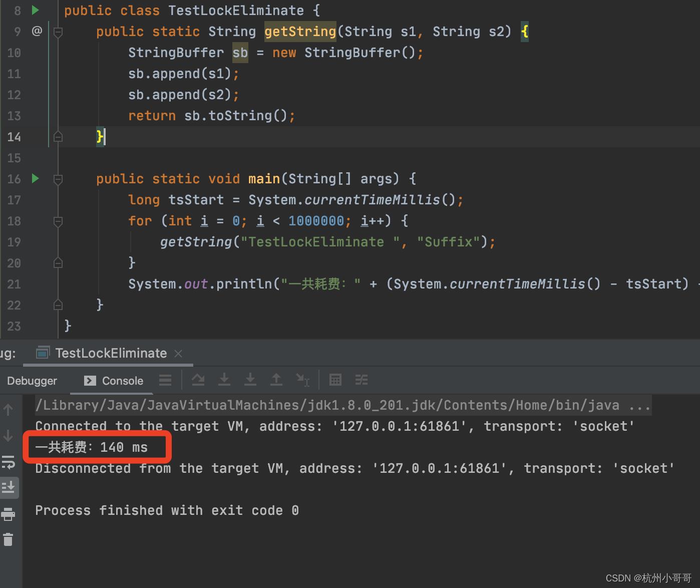The width and height of the screenshot is (700, 588).
Task: Click the debug layout/threads lines icon after Console
Action: point(165,380)
